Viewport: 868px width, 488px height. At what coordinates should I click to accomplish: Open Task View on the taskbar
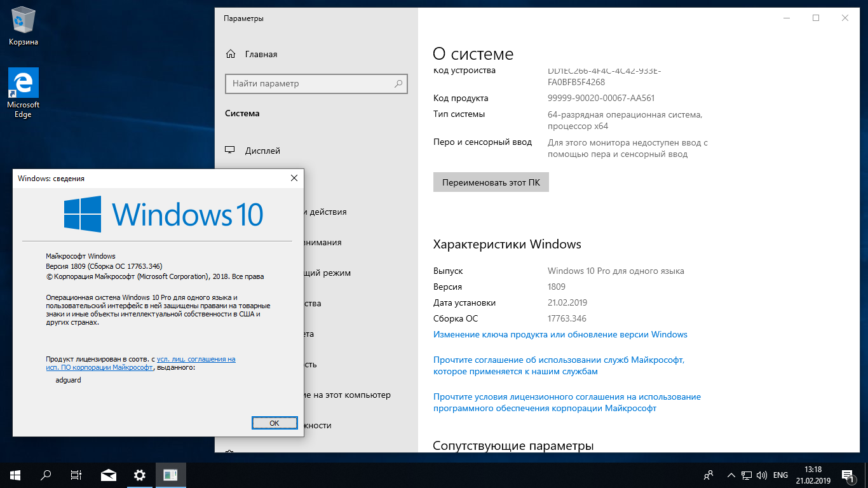click(x=76, y=475)
